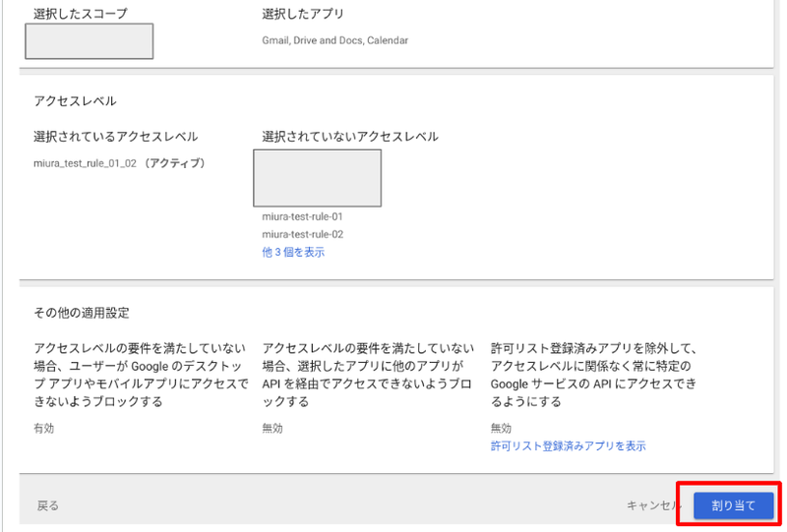
Task: Click the API access block description text
Action: tap(367, 375)
